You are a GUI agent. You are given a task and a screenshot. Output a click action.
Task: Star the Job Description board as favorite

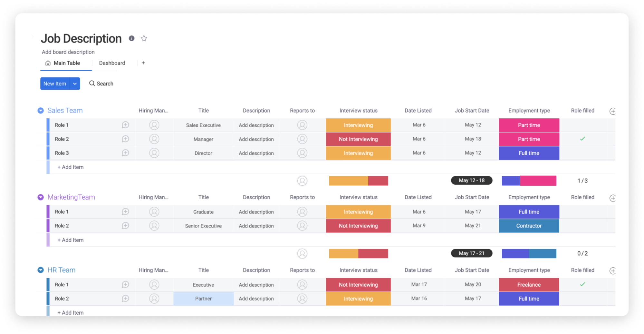144,38
